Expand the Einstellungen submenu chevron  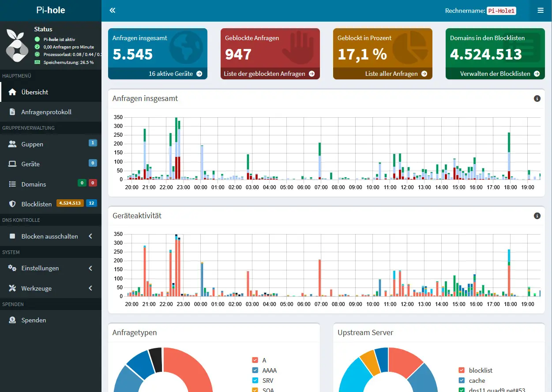90,268
